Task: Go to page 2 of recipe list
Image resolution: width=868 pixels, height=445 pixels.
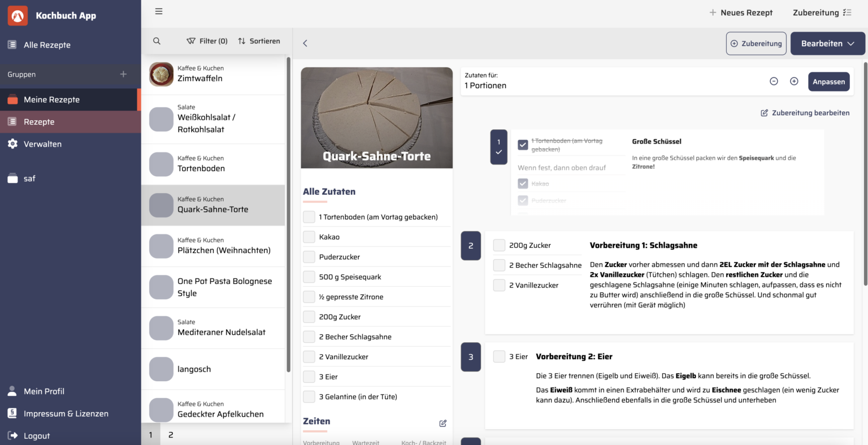Action: click(171, 435)
